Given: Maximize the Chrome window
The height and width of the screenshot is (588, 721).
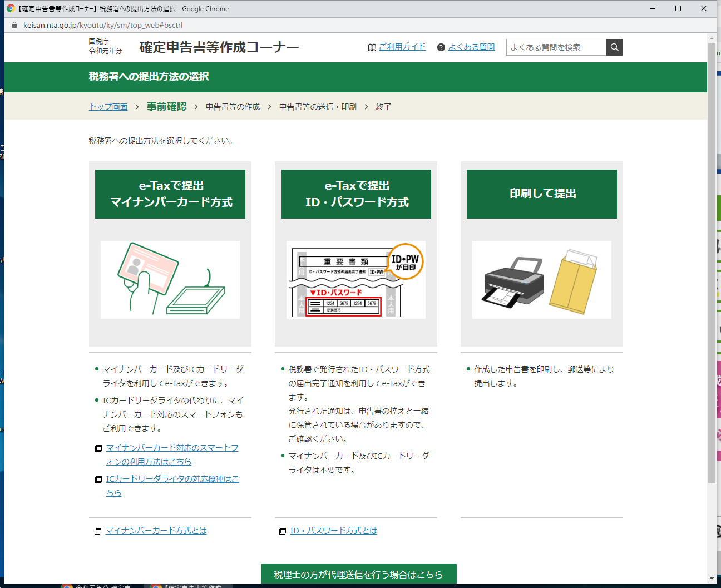Looking at the screenshot, I should 678,8.
